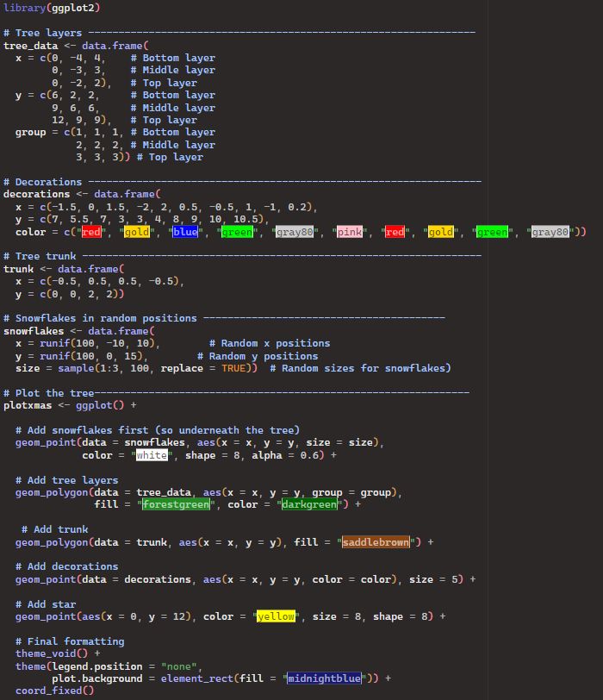Click the decorations y vector starting with 7, 5.5
Viewport: 603px width, 700px height.
[142, 219]
